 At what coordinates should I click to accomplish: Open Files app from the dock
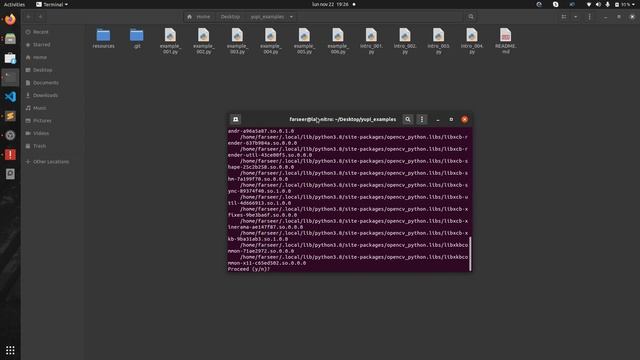(10, 39)
